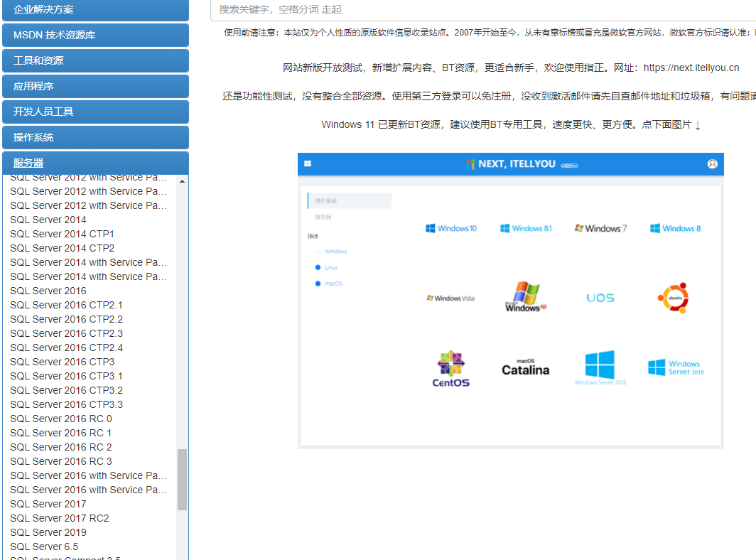Screen dimensions: 756x560
Task: Select "SQL Server 2016 CTP3.1"
Action: tap(67, 376)
